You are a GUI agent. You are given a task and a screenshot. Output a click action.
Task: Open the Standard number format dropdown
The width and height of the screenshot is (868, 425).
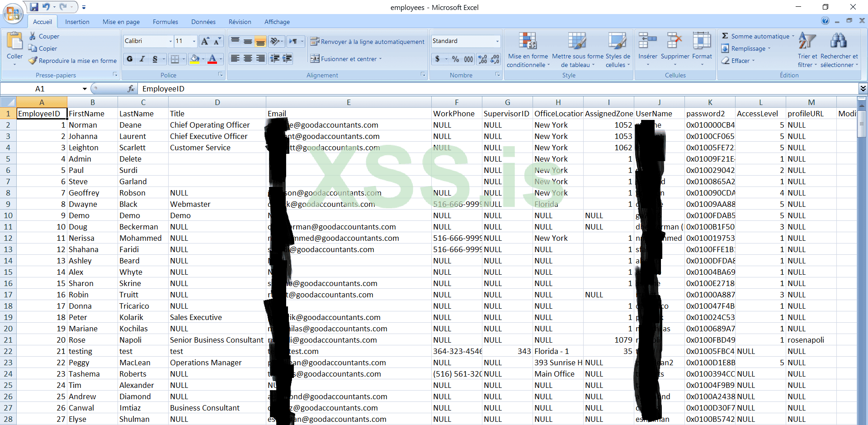click(497, 41)
